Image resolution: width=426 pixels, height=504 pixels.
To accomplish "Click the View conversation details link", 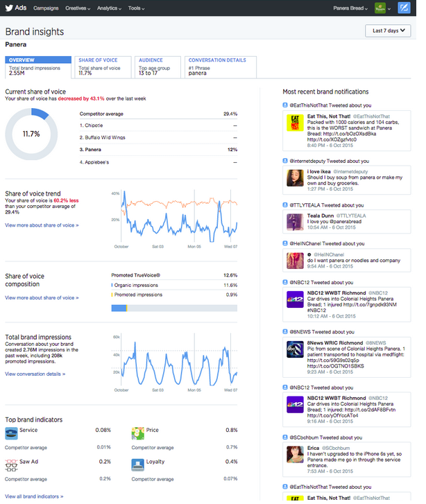I will tap(35, 374).
